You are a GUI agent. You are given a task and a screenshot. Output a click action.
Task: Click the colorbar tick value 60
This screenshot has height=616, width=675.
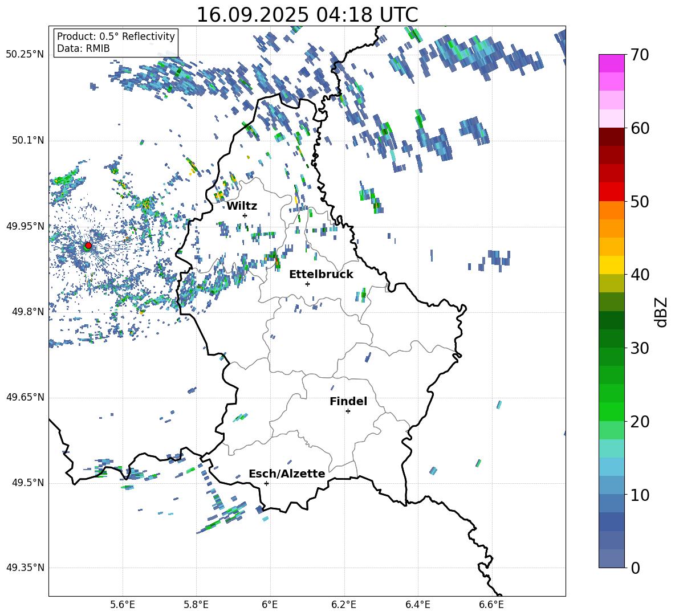click(x=639, y=128)
